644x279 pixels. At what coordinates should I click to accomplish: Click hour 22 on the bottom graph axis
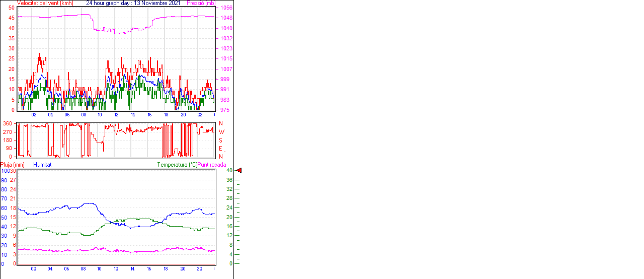[x=199, y=269]
